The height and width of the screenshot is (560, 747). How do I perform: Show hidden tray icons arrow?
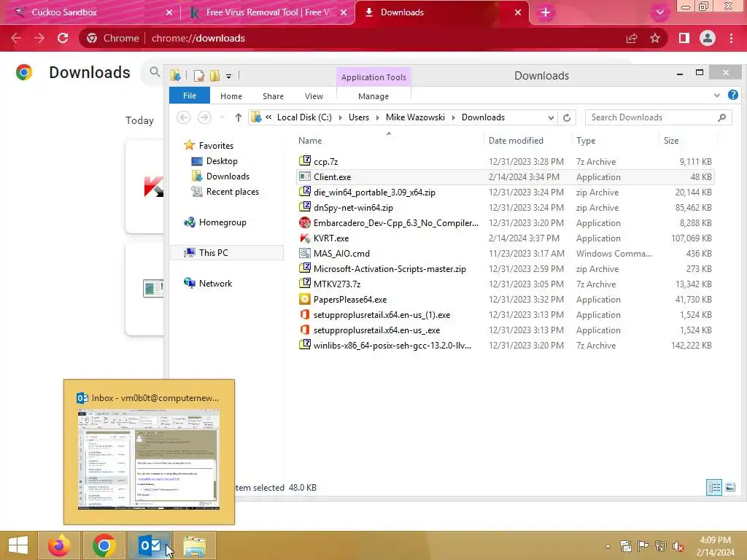click(608, 546)
